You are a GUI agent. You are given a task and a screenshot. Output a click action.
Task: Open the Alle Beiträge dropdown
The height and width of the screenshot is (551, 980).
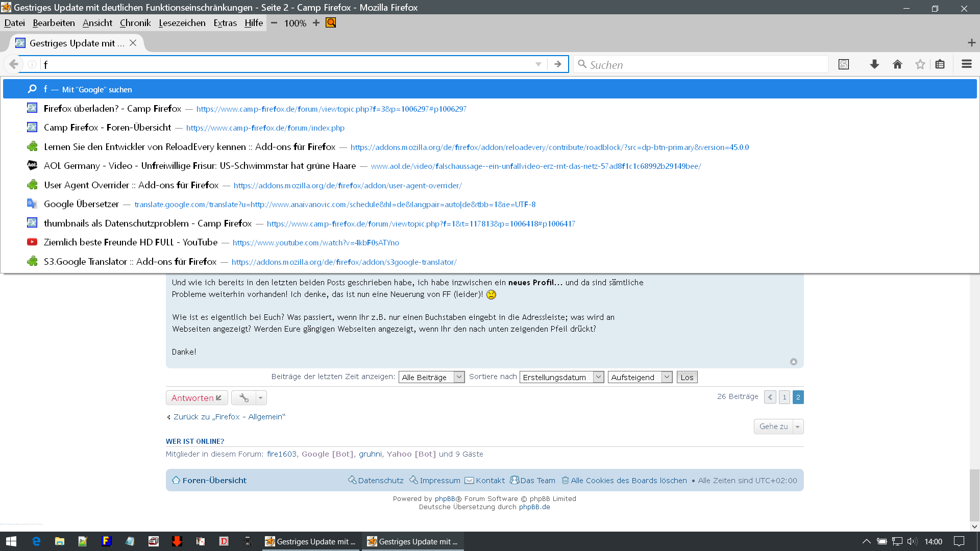[x=431, y=377]
